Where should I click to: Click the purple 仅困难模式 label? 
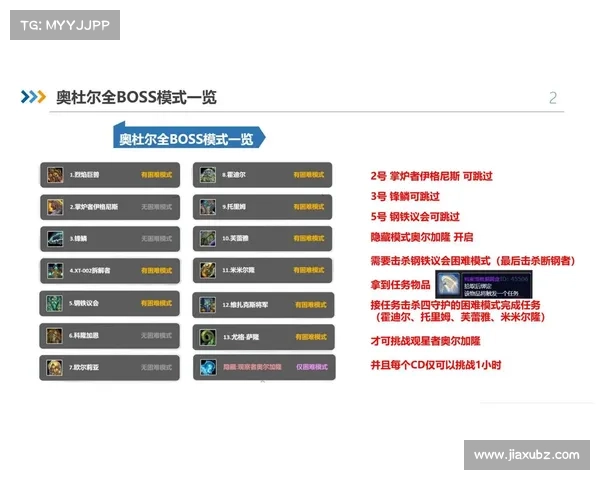pos(312,367)
